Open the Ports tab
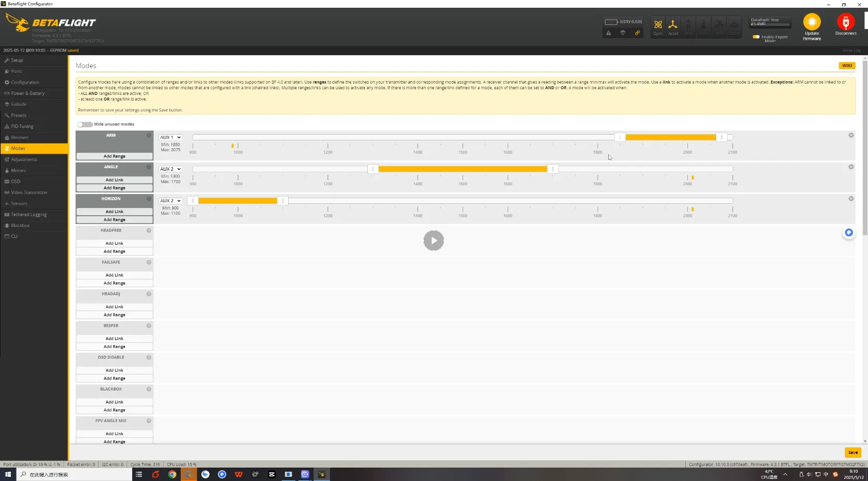The width and height of the screenshot is (868, 481). click(34, 71)
